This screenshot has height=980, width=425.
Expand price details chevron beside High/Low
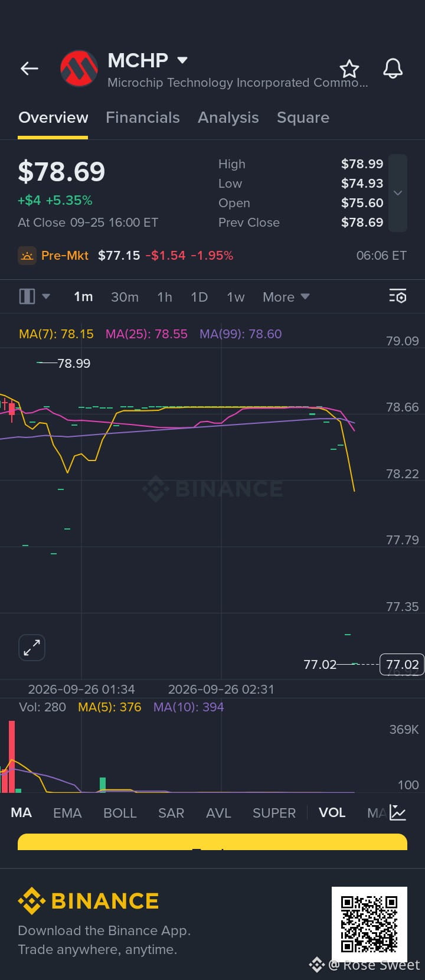398,193
